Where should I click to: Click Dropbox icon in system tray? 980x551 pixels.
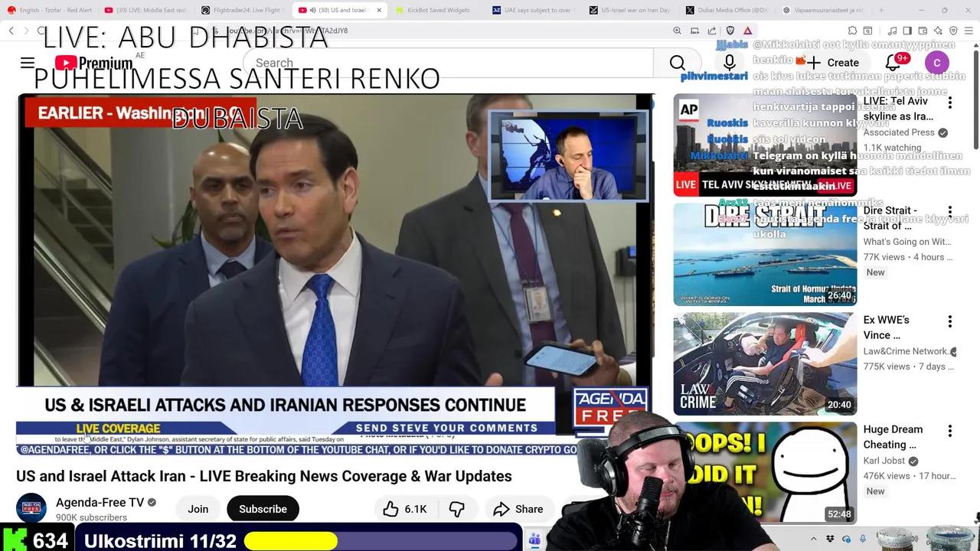(831, 540)
